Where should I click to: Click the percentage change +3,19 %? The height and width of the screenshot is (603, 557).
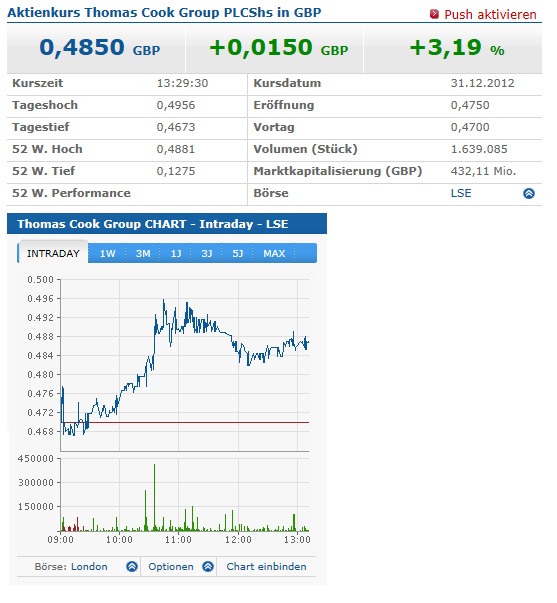457,48
